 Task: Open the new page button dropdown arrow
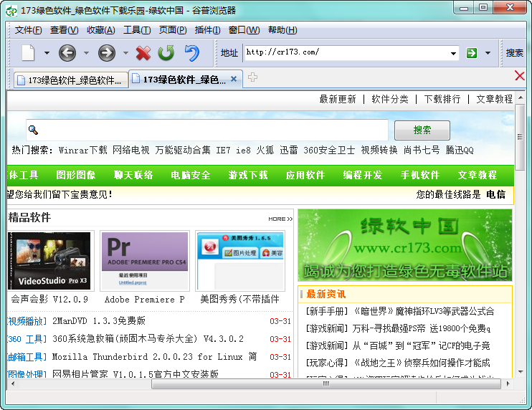point(47,53)
